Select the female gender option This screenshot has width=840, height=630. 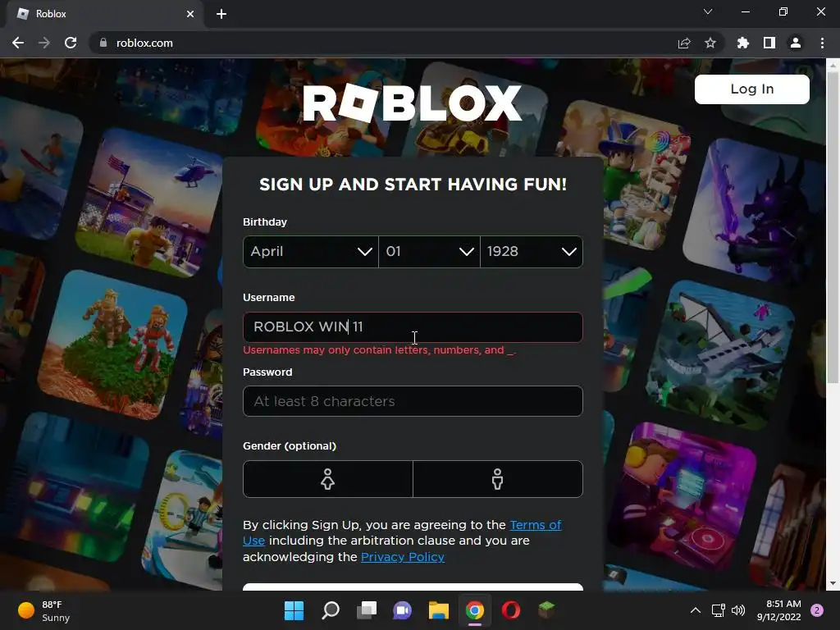click(x=328, y=479)
